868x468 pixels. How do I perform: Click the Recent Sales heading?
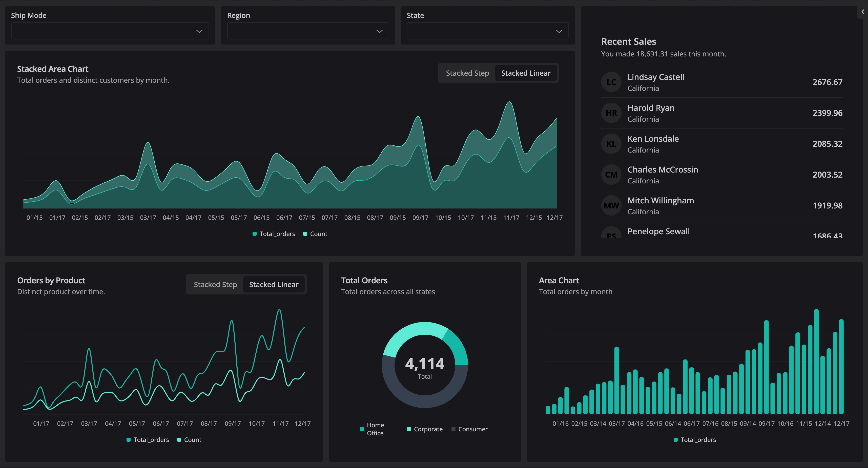[629, 42]
